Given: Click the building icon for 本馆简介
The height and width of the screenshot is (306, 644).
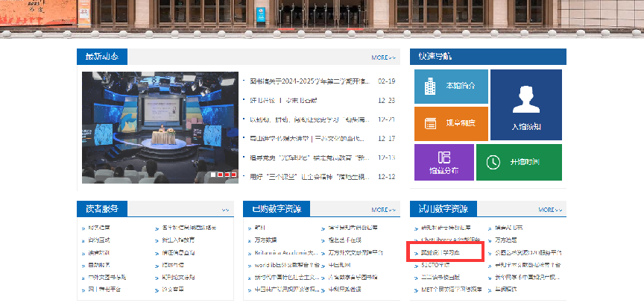Looking at the screenshot, I should tap(430, 86).
